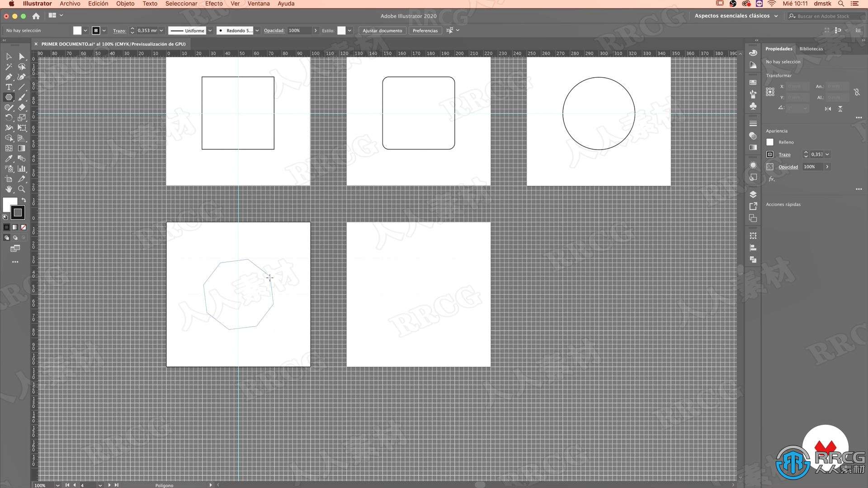Screen dimensions: 868x488
Task: Select the Scale tool
Action: [x=22, y=117]
